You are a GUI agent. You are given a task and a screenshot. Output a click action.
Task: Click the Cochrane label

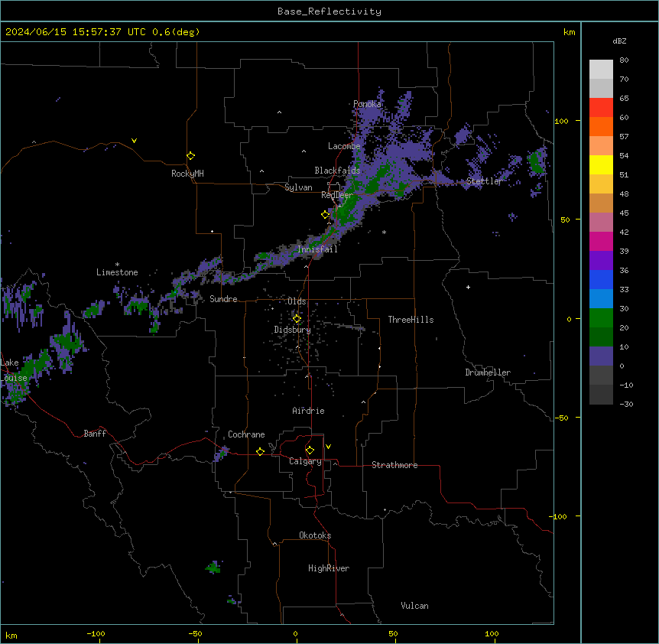[246, 434]
